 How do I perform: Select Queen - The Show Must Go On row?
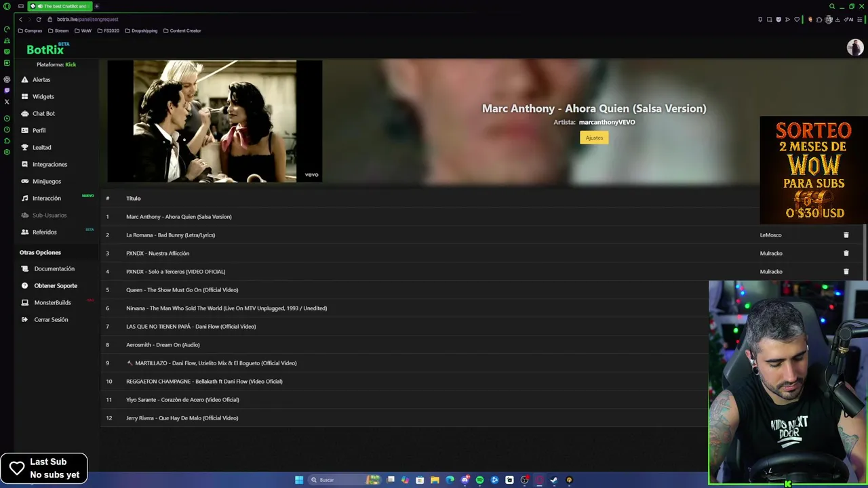coord(404,290)
